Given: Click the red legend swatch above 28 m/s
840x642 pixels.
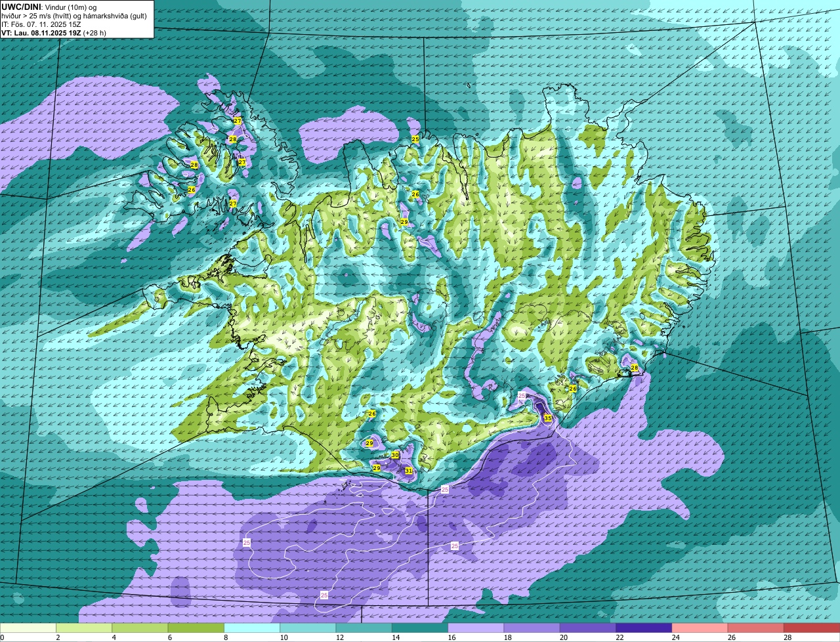Looking at the screenshot, I should pos(812,628).
